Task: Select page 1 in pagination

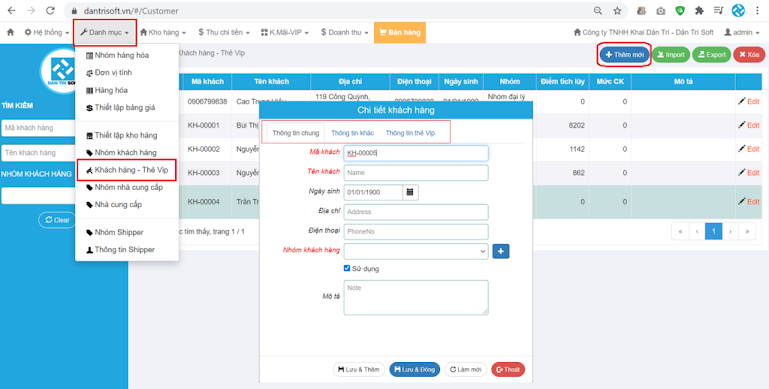Action: coord(714,231)
